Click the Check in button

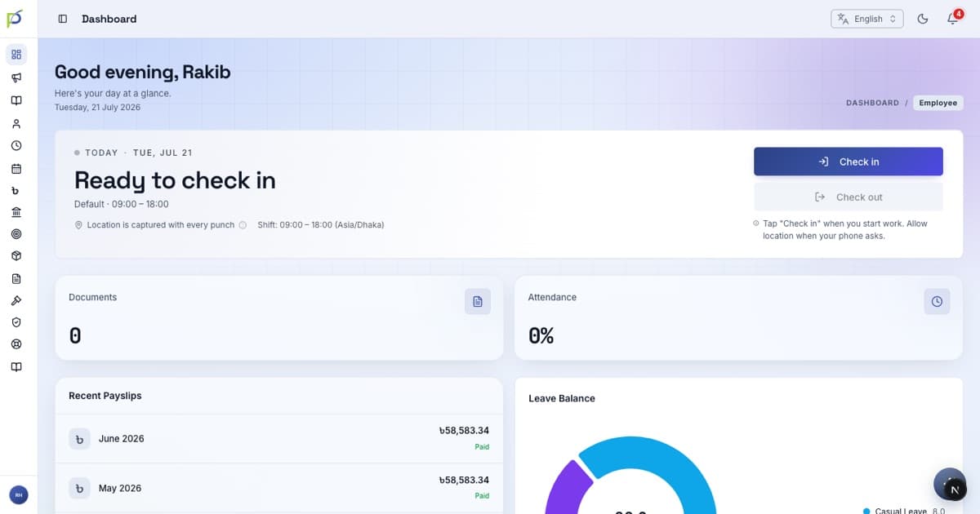[x=849, y=162]
